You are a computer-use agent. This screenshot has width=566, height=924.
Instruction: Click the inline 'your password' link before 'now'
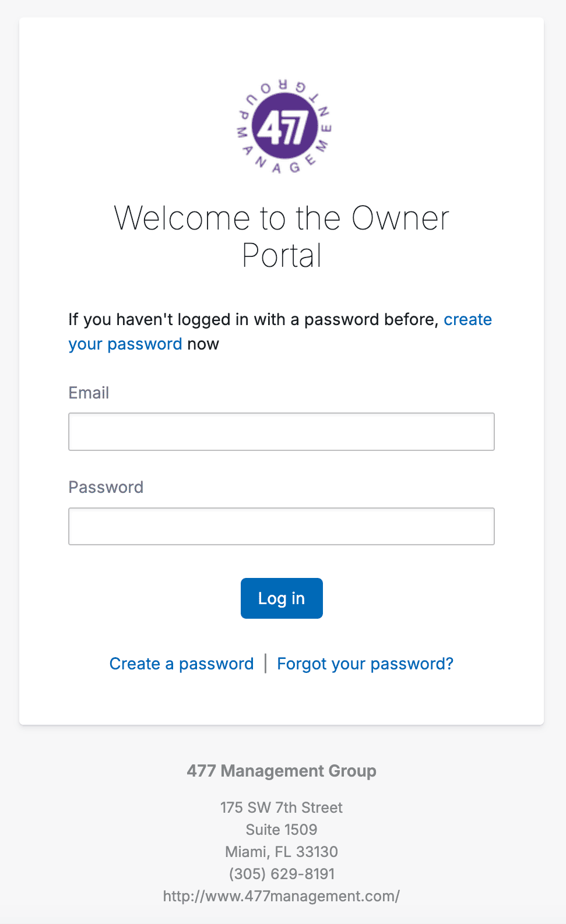point(125,344)
